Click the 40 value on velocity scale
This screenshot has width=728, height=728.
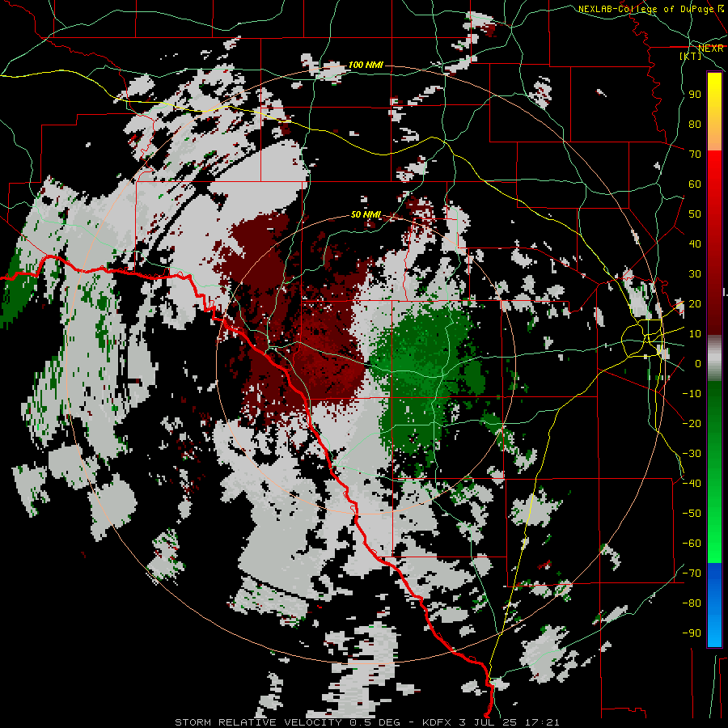tap(695, 244)
